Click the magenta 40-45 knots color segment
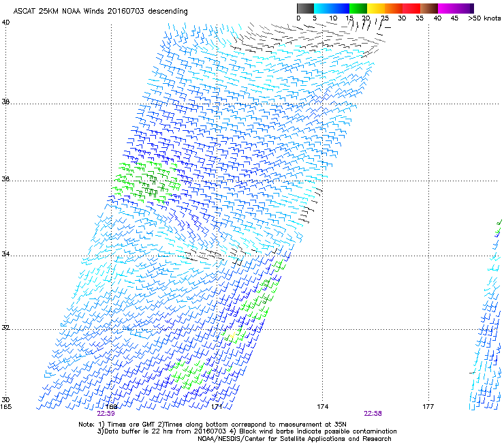Image resolution: width=504 pixels, height=443 pixels. tap(454, 8)
